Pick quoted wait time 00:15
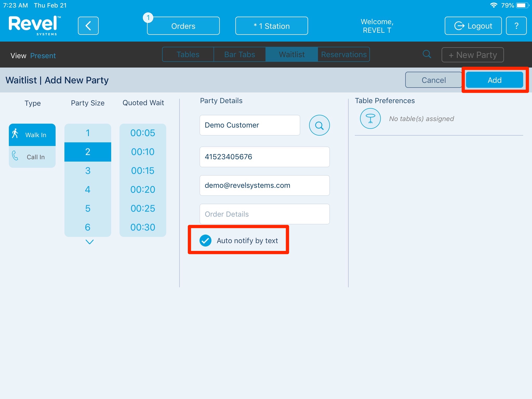Screen dimensions: 532x399 click(x=143, y=171)
